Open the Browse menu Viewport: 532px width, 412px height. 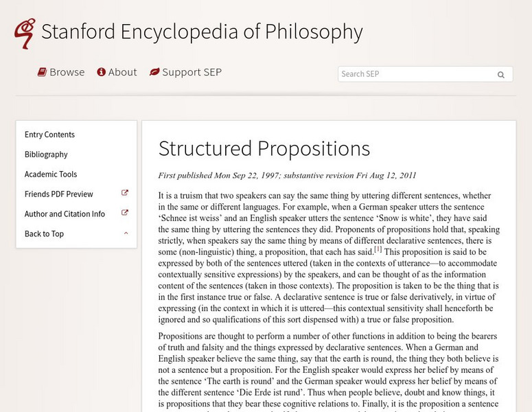click(x=67, y=72)
